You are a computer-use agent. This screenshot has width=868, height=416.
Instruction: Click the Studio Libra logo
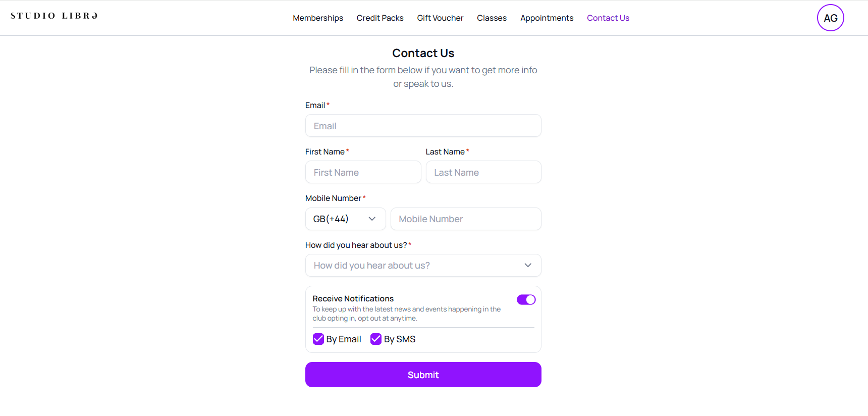[54, 16]
